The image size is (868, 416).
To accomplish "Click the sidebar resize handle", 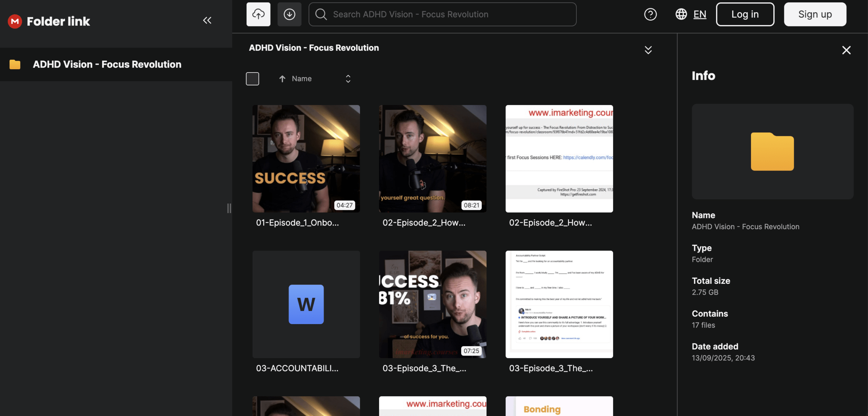I will pyautogui.click(x=229, y=208).
